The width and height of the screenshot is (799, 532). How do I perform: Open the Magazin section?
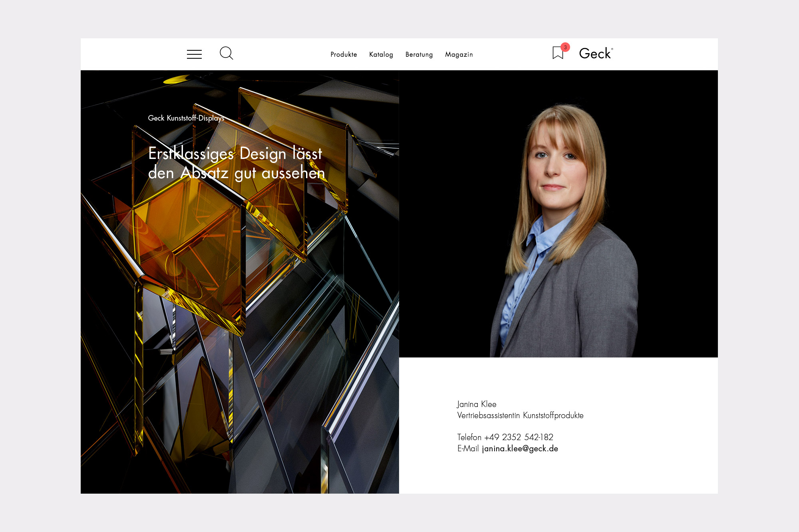click(x=459, y=54)
